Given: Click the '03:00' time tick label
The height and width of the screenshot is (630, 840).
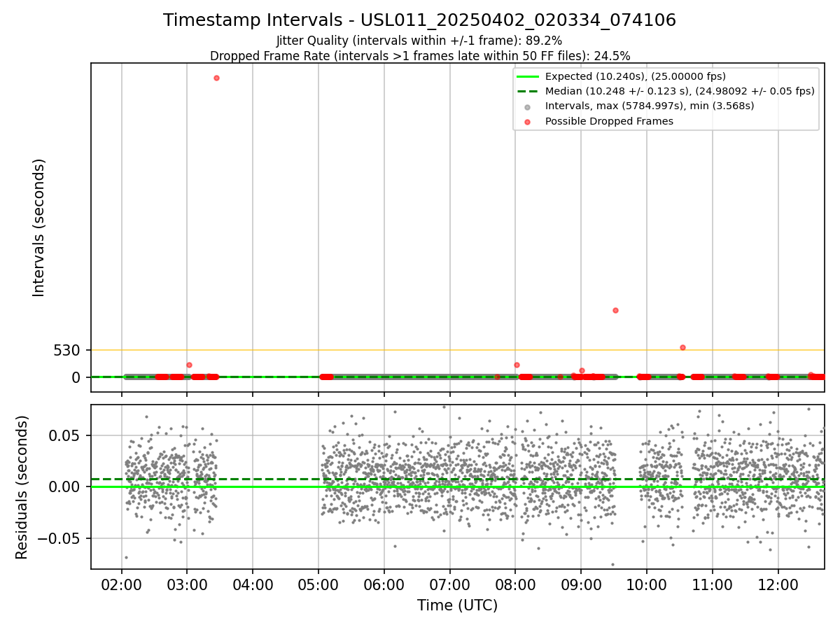Looking at the screenshot, I should 187,585.
